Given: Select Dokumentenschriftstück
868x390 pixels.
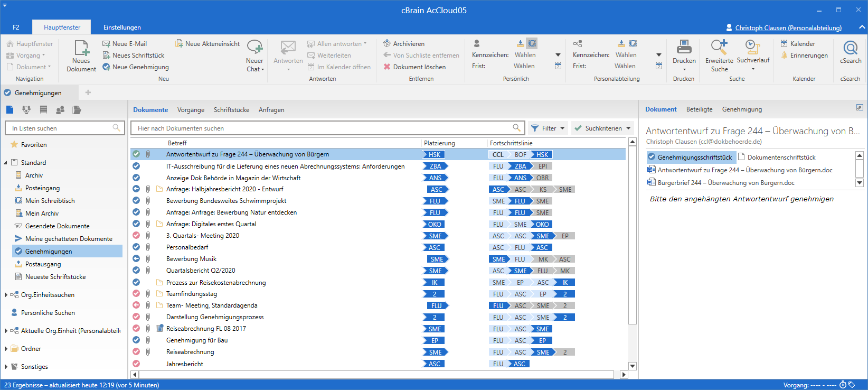Looking at the screenshot, I should coord(777,157).
